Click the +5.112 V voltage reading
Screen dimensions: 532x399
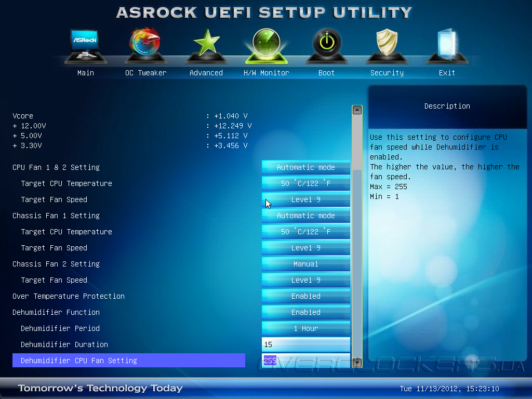point(231,136)
